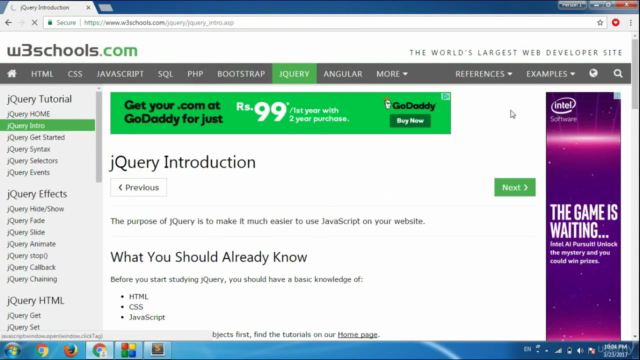The height and width of the screenshot is (360, 640).
Task: Open the colorful tiles app in taskbar
Action: [128, 350]
